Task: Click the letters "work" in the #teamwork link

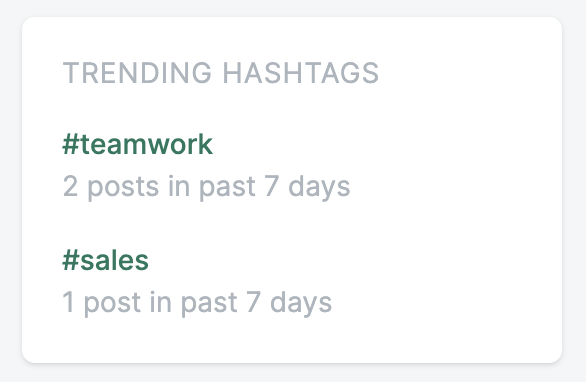Action: [181, 145]
